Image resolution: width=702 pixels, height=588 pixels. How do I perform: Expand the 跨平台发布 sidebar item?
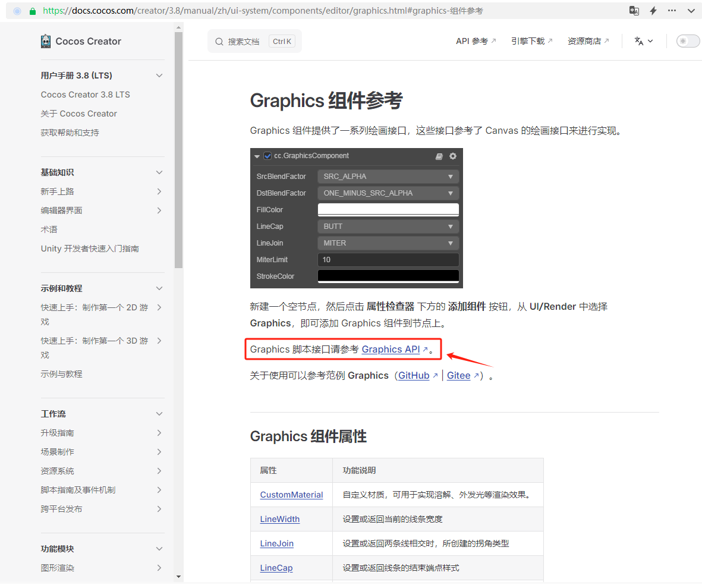tap(159, 509)
